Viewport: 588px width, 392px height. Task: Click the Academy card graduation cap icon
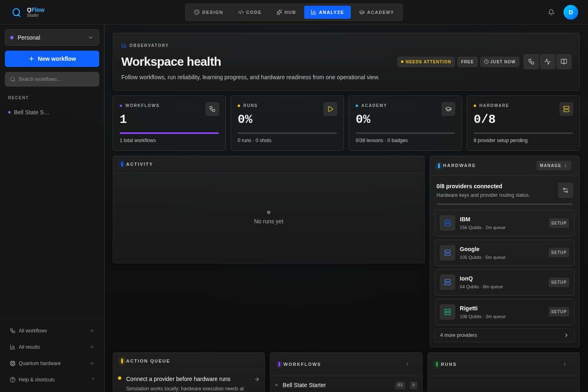point(448,109)
